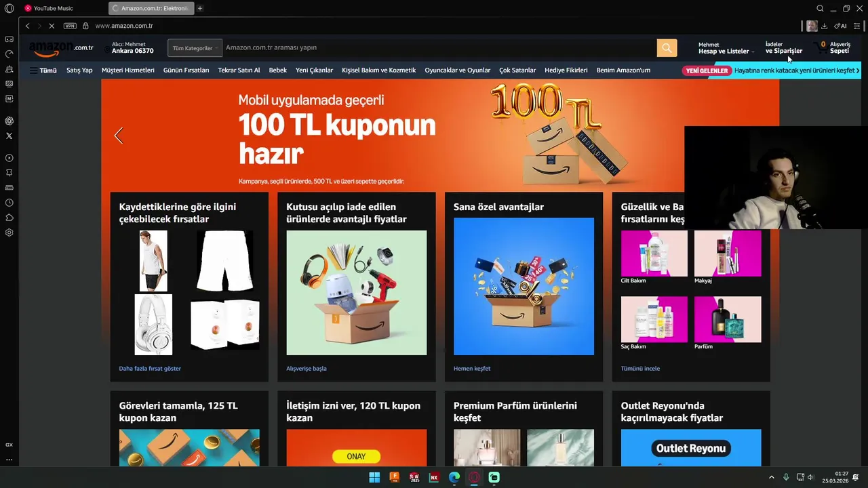Screen dimensions: 868x488
Task: Open Kişisel Bakım ve Kozmetik
Action: [x=378, y=70]
